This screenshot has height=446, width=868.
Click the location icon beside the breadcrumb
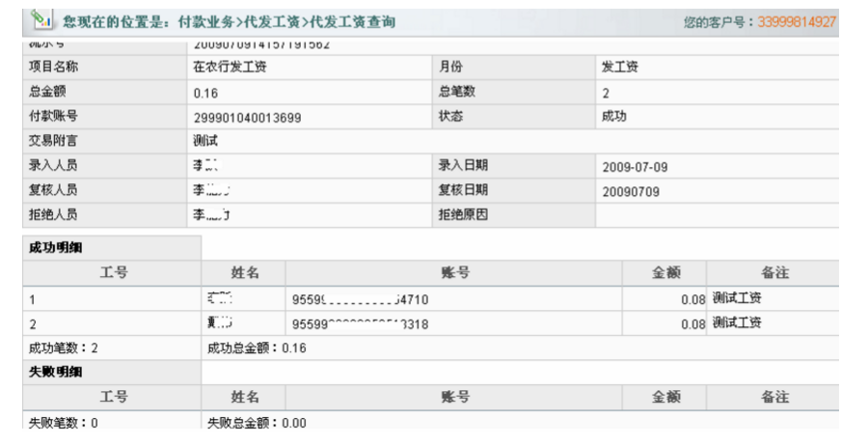41,20
